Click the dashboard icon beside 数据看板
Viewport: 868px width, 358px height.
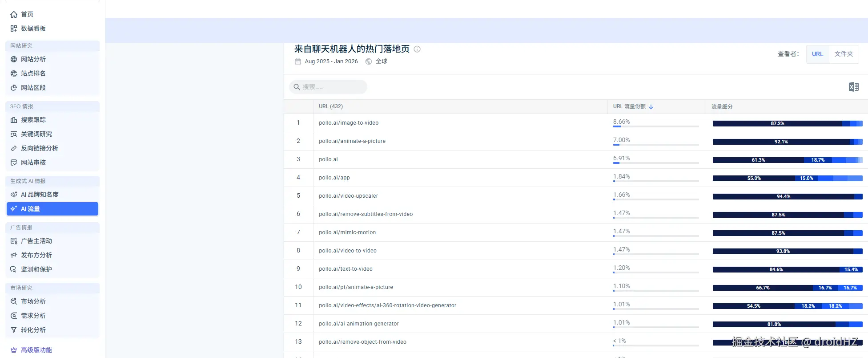tap(14, 28)
